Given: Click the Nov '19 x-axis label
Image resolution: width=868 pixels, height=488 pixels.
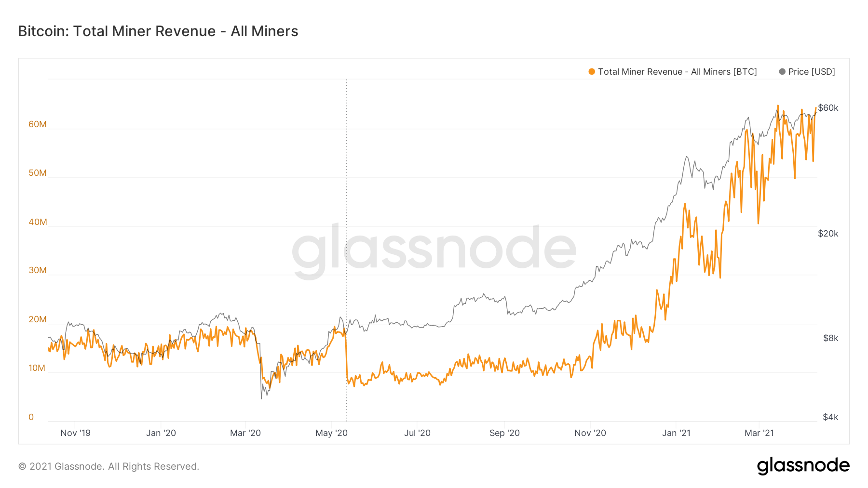Looking at the screenshot, I should 75,433.
